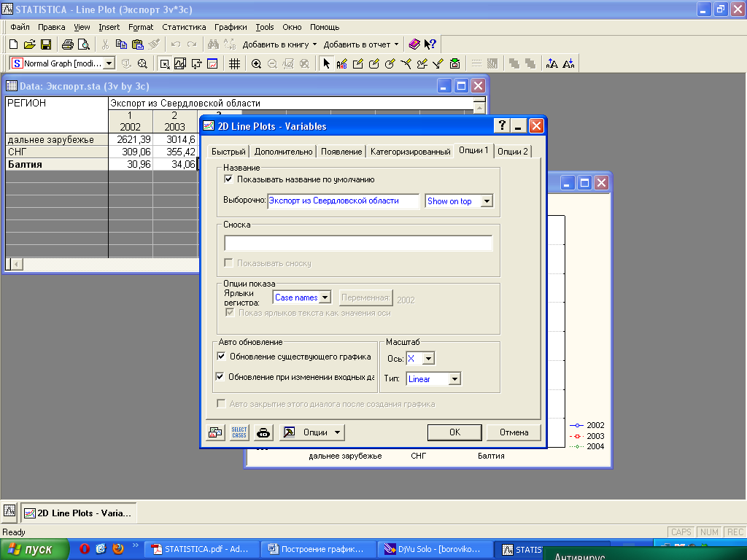Viewport: 747px width, 560px height.
Task: Select the Add Text (AB) tool
Action: tap(342, 63)
